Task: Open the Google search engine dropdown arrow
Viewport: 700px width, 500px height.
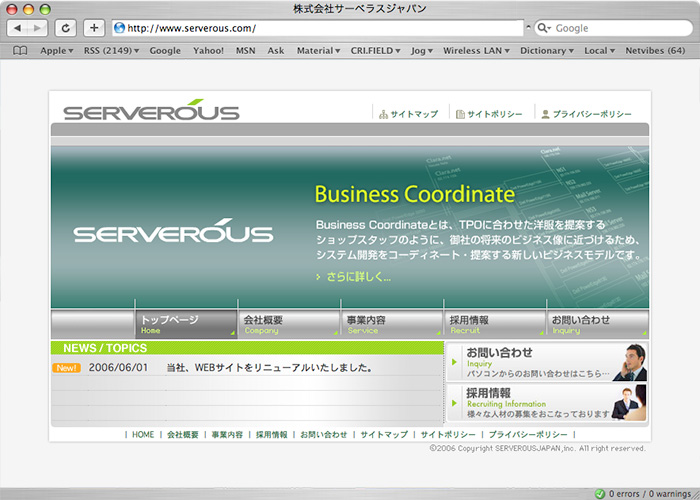Action: (x=549, y=29)
